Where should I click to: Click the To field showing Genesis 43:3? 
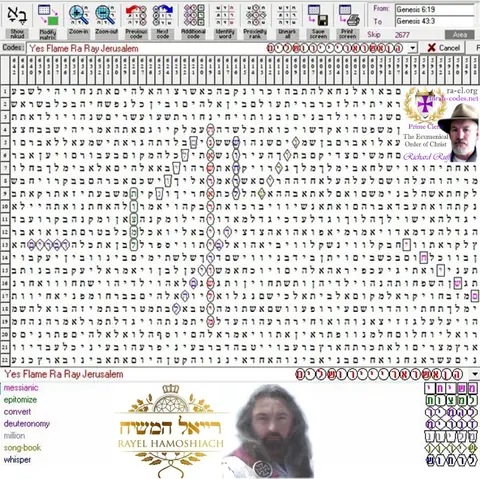(435, 21)
